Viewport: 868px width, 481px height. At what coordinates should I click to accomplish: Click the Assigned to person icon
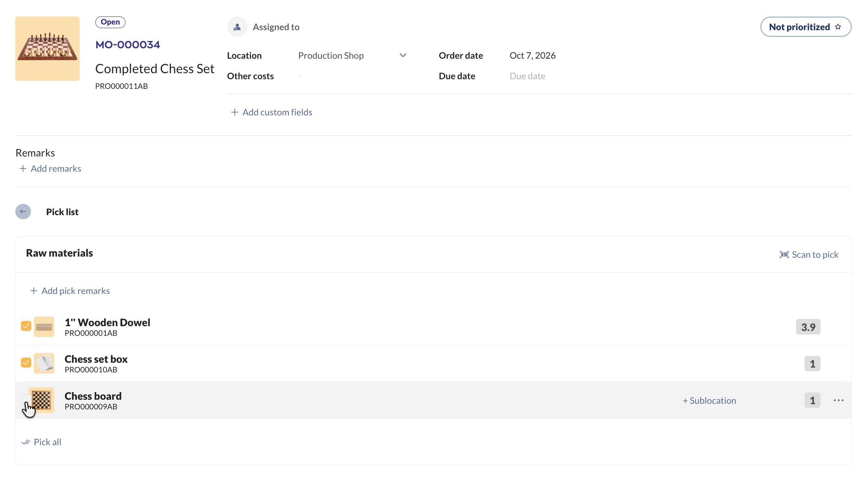(x=237, y=27)
